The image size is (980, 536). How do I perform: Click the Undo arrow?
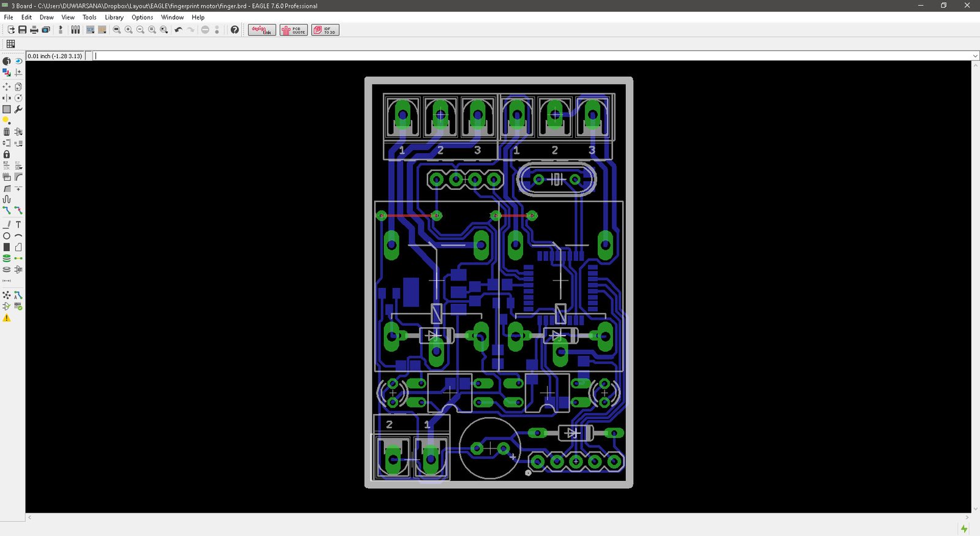coord(178,29)
